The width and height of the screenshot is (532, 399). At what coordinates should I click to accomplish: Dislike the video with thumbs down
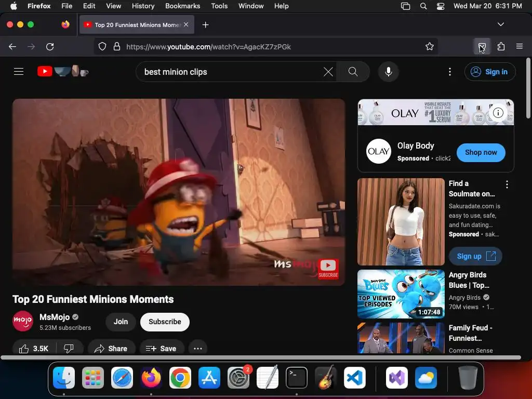[x=69, y=349]
